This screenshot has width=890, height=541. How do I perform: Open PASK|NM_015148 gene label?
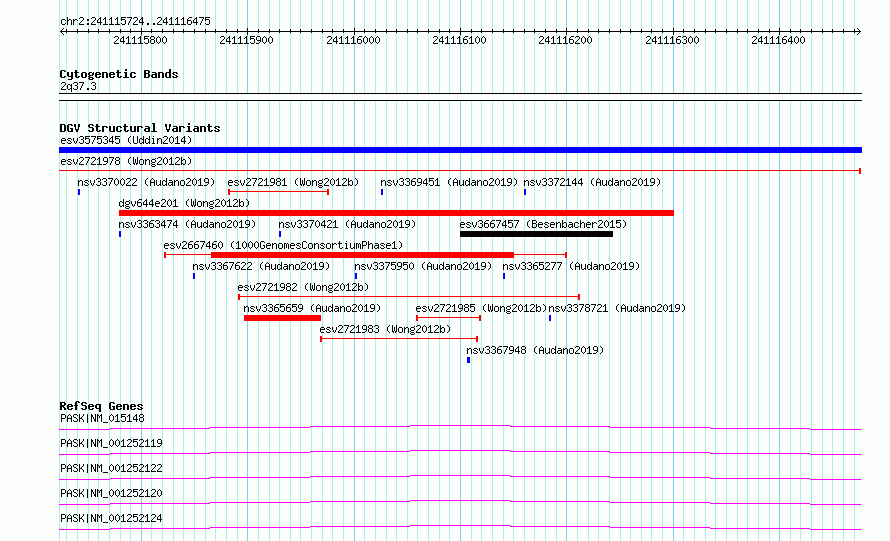(x=102, y=418)
